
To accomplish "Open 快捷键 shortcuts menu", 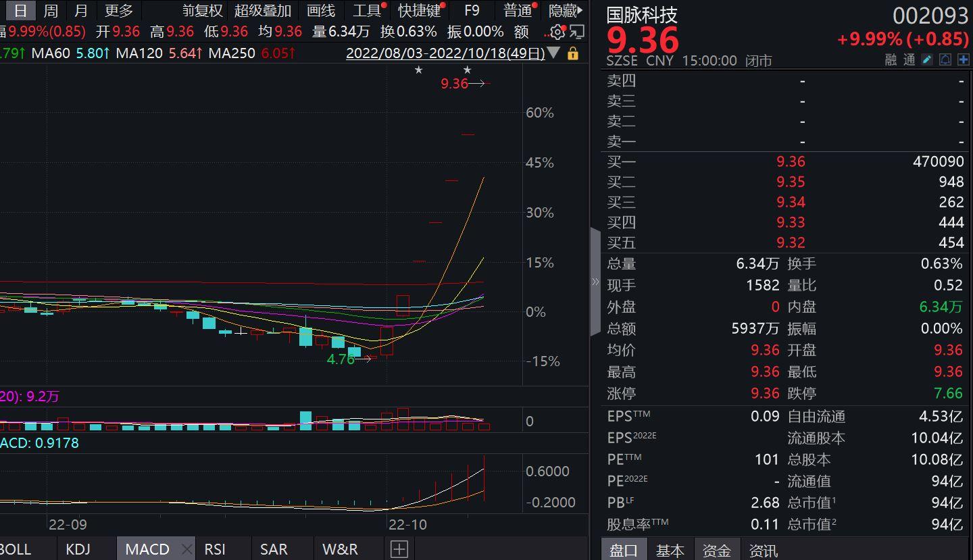I will click(420, 11).
